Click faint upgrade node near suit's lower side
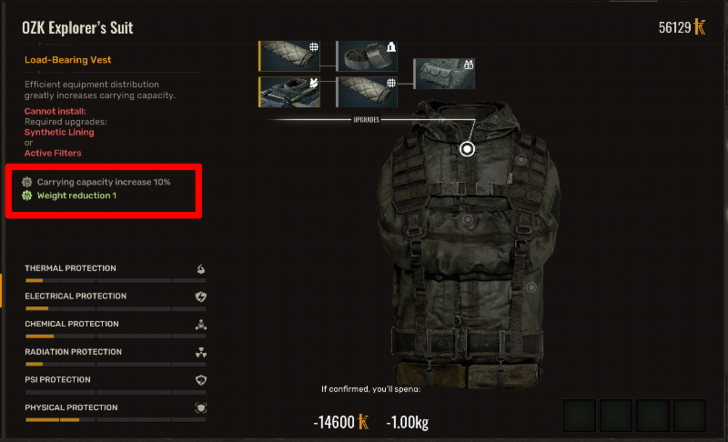728x442 pixels. pyautogui.click(x=531, y=288)
